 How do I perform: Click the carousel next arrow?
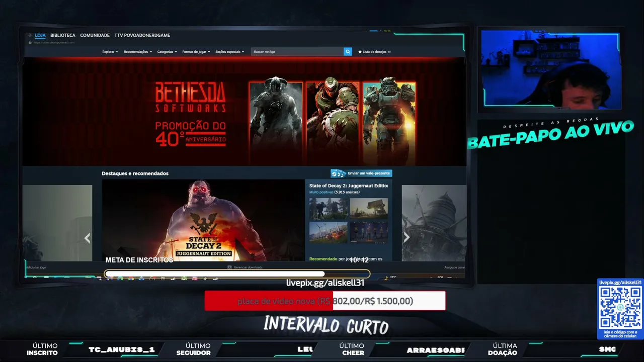[x=407, y=238]
